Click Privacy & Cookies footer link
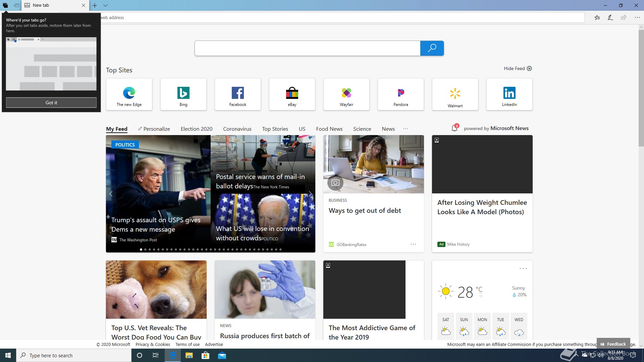 153,344
